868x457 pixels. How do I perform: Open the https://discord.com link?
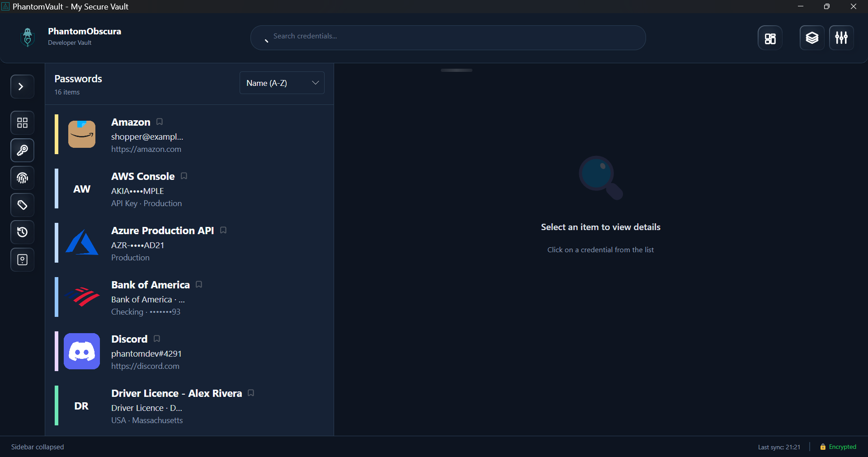click(145, 366)
